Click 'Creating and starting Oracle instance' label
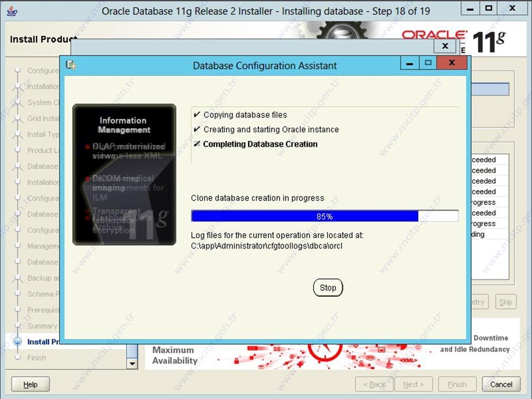Screen dimensions: 532x399 [271, 129]
